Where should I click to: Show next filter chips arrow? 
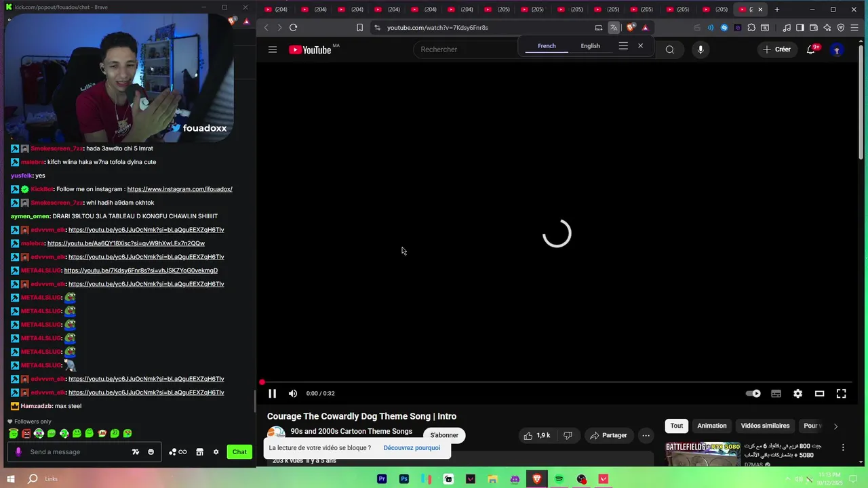[x=835, y=426]
